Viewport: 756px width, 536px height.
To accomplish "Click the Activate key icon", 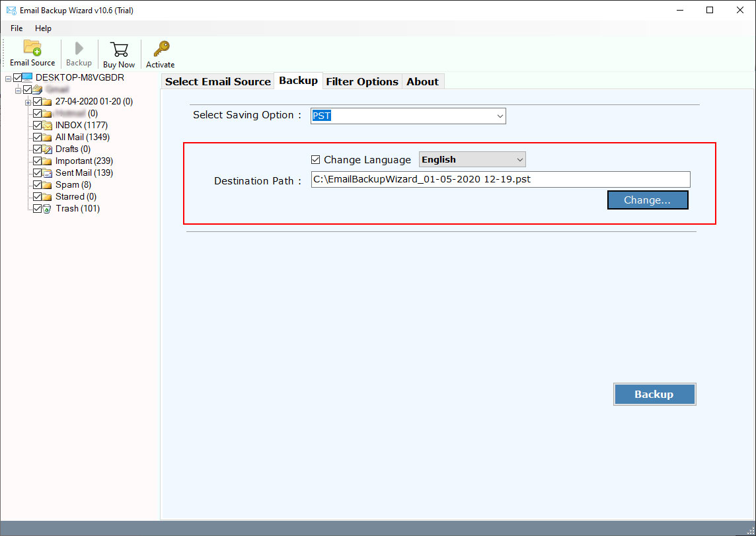I will [x=161, y=49].
